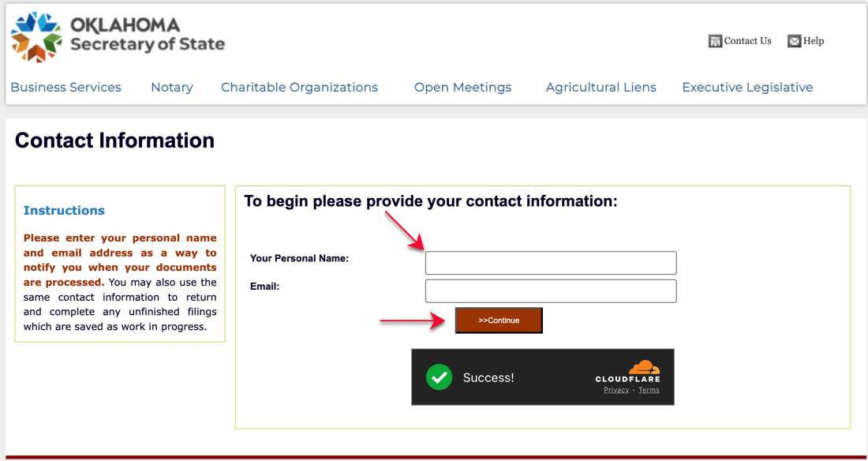Click the Oklahoma Secretary of State logo
This screenshot has height=461, width=868.
click(118, 37)
